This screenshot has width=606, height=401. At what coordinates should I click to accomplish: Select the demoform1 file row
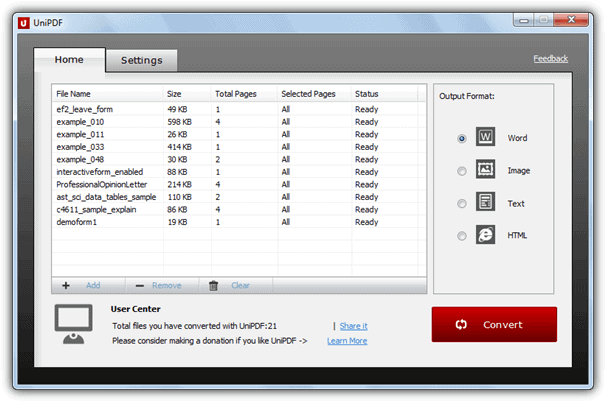[x=238, y=222]
